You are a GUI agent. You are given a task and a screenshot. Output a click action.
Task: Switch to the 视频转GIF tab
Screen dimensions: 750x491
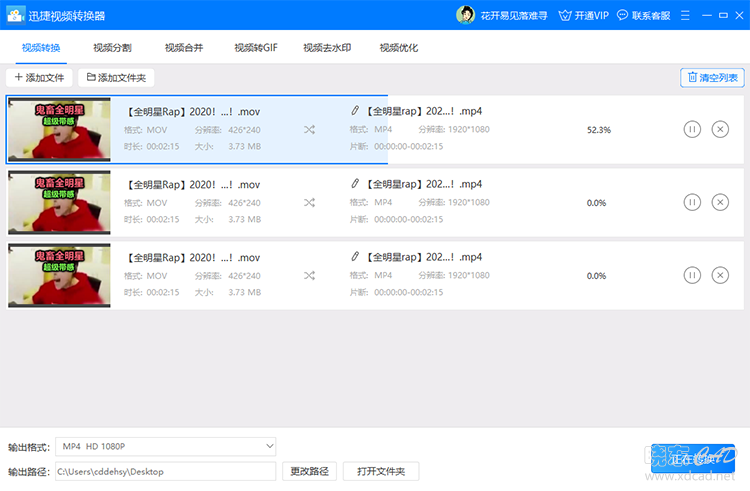[256, 48]
